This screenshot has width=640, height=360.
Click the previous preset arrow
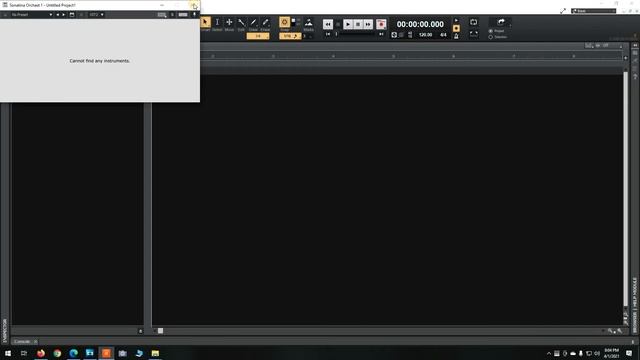58,15
